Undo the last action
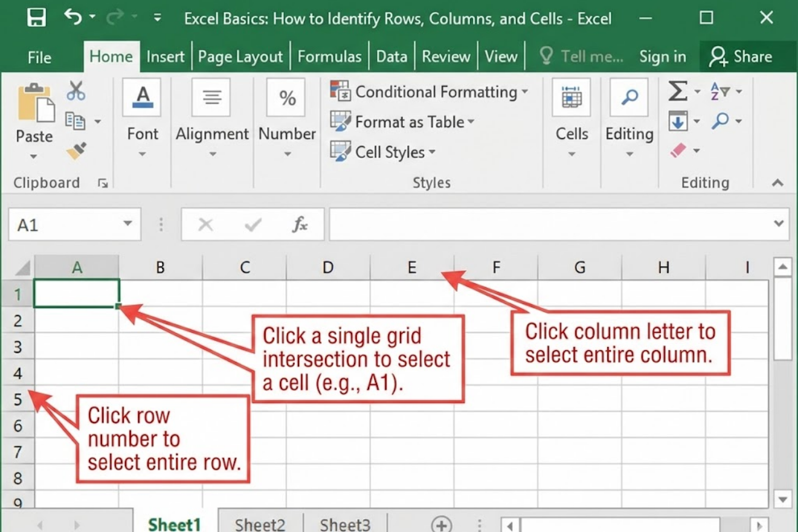Image resolution: width=798 pixels, height=532 pixels. pyautogui.click(x=71, y=17)
